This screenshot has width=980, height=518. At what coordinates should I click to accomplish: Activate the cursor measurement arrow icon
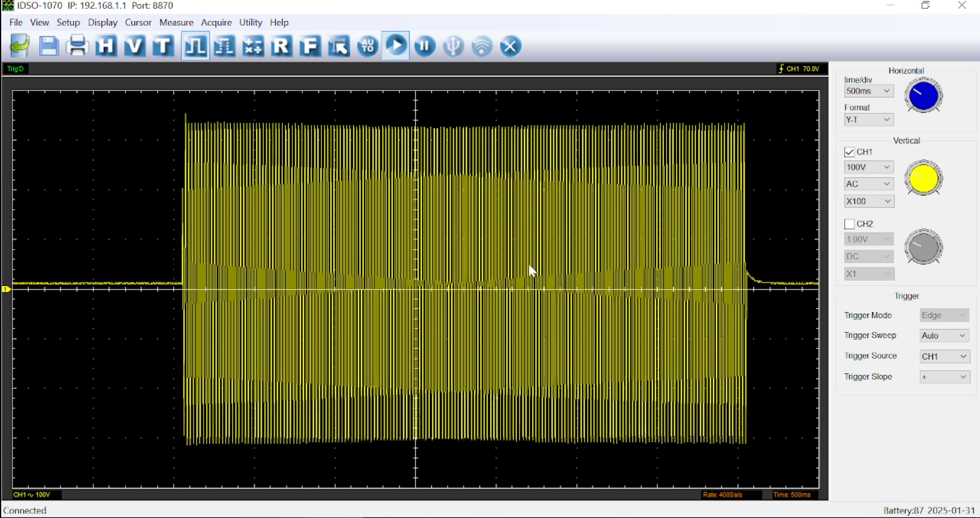pos(339,46)
